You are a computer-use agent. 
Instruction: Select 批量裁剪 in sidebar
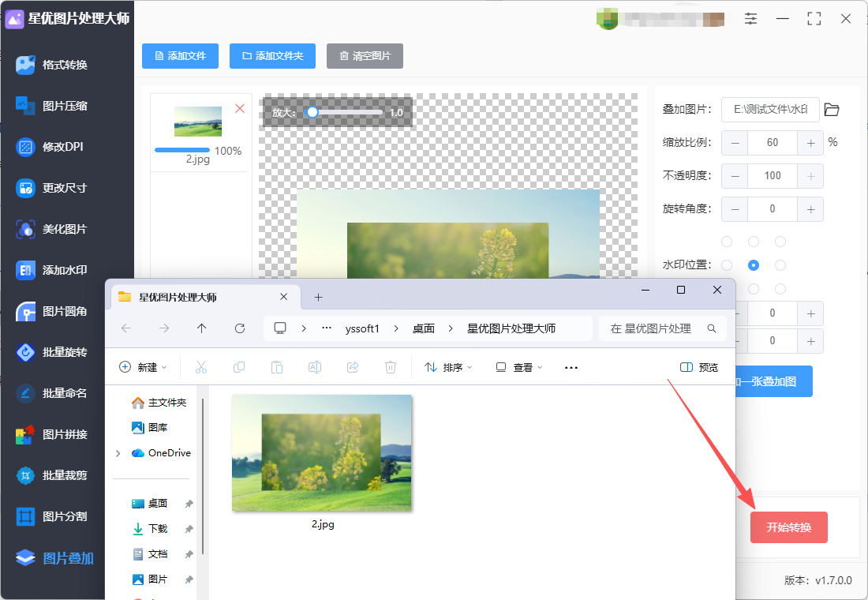(51, 475)
